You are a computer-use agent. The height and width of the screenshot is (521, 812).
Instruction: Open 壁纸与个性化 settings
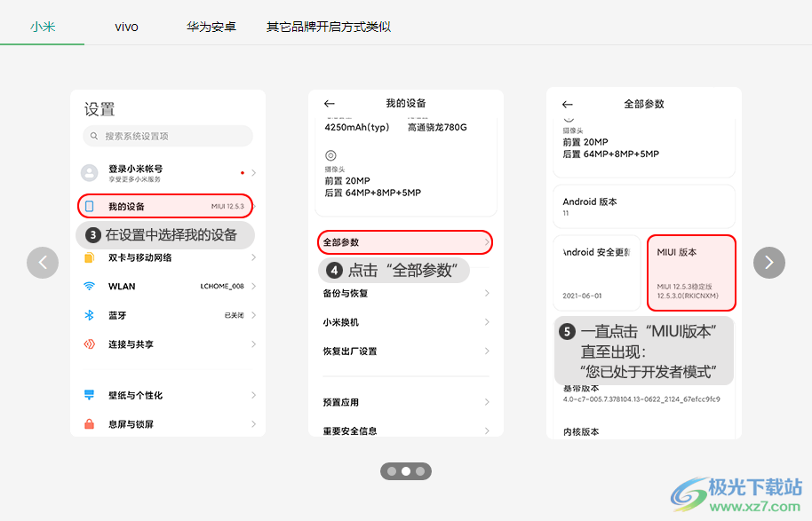168,395
